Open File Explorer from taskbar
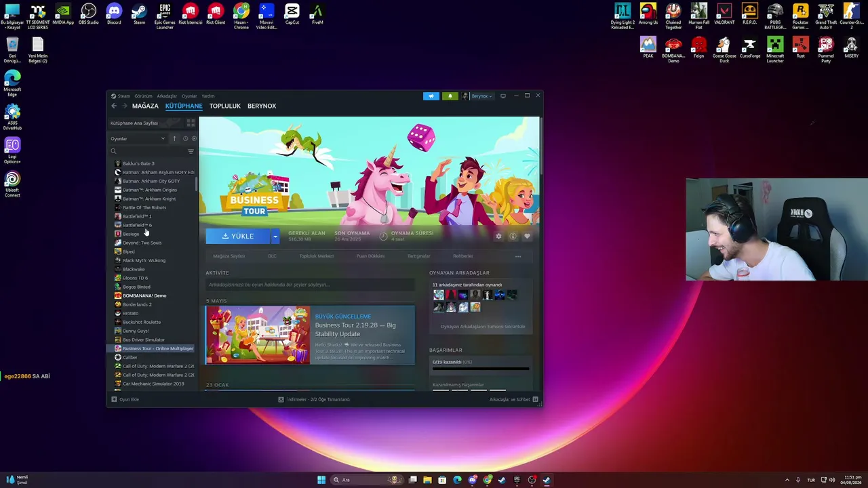868x488 pixels. tap(427, 480)
